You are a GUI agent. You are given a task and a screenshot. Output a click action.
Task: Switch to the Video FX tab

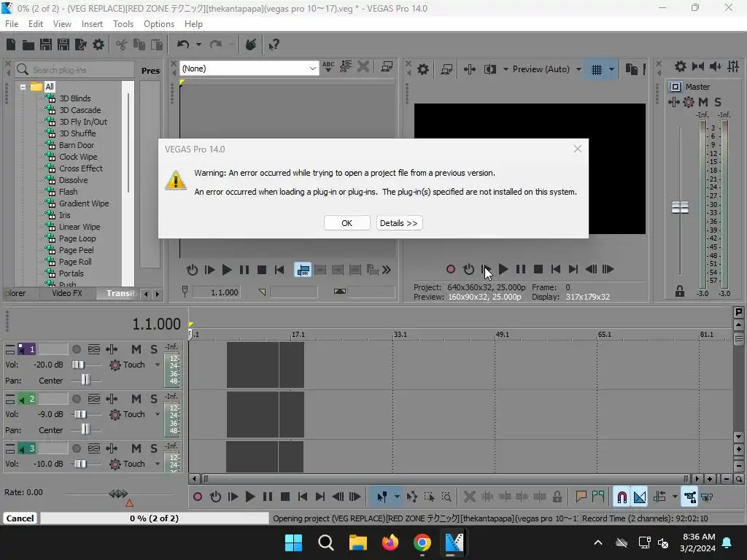(x=67, y=293)
